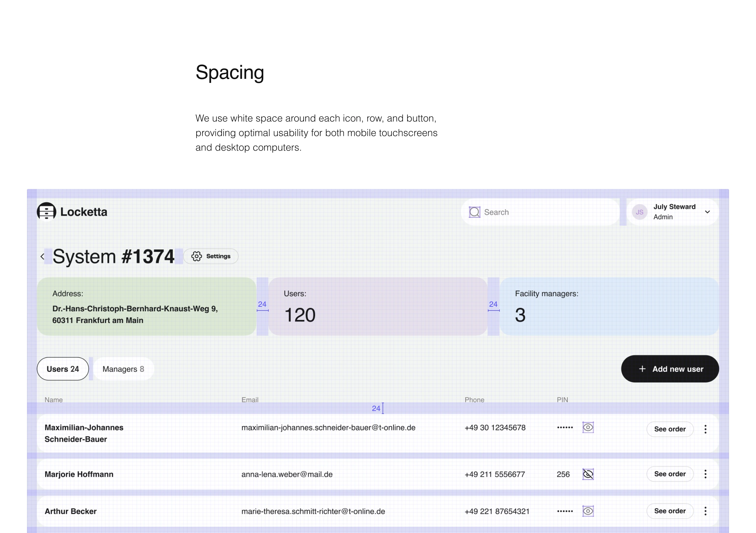This screenshot has height=533, width=756.
Task: Click maximilian-johannes.schneider-bauer@t-online.de email
Action: (328, 427)
